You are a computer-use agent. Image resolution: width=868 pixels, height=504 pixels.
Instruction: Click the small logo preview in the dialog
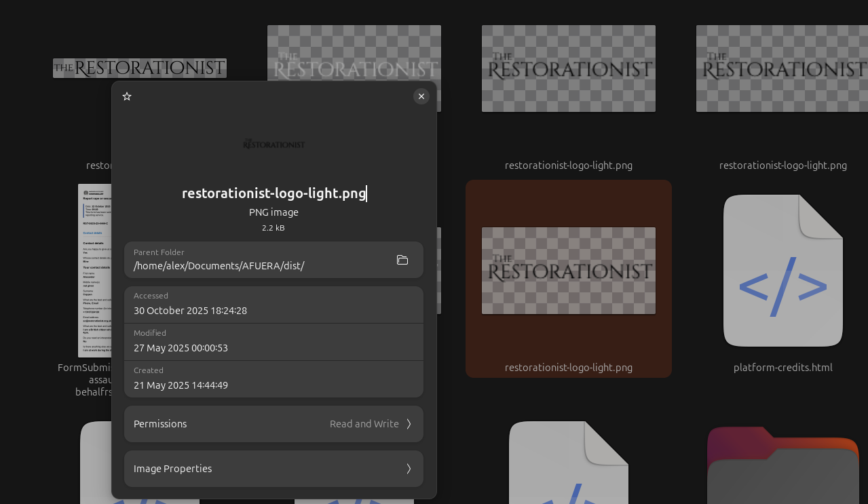click(x=273, y=144)
